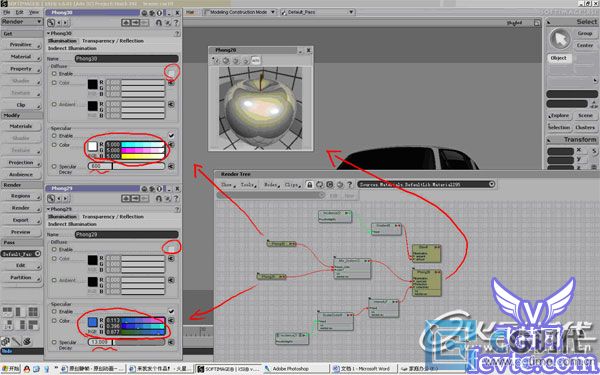The width and height of the screenshot is (600, 375).
Task: Click first icon in Phong20 preview toolbar
Action: 216,60
